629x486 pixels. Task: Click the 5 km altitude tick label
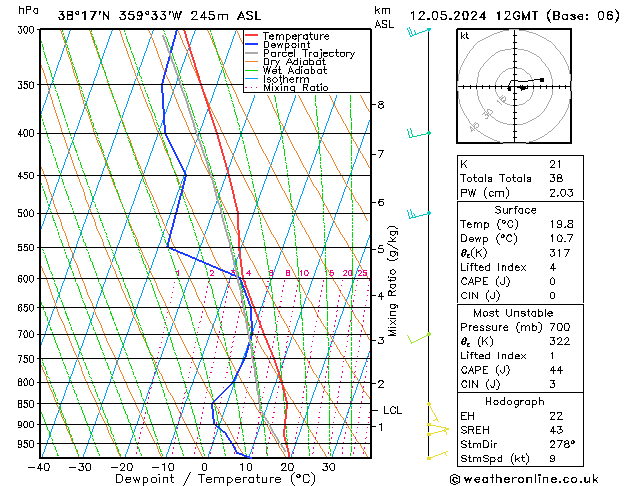tap(381, 249)
